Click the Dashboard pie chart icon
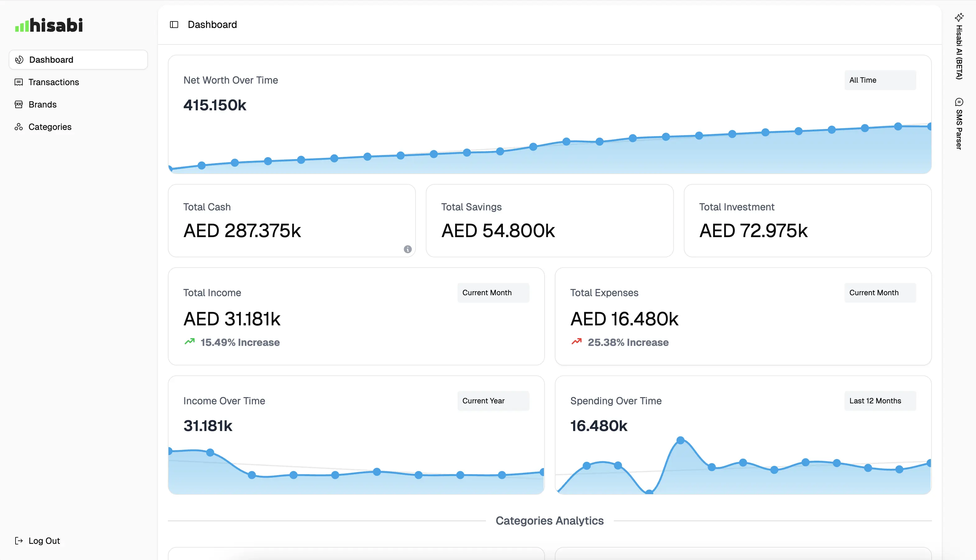976x560 pixels. point(19,60)
